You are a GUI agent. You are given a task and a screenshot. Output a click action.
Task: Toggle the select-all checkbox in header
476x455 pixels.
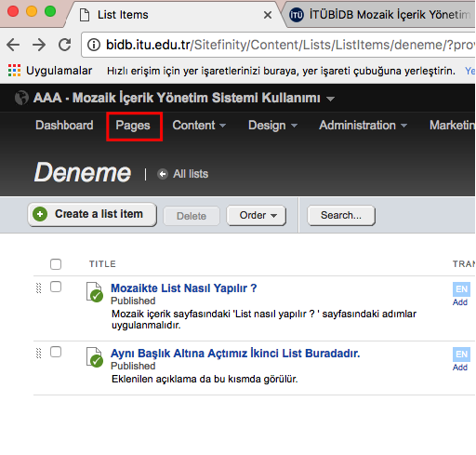click(56, 264)
